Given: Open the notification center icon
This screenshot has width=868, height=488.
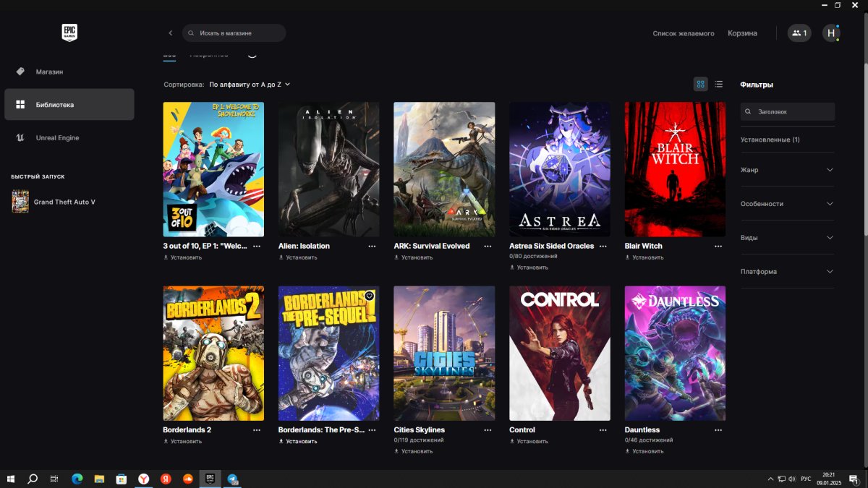Looking at the screenshot, I should click(x=854, y=479).
